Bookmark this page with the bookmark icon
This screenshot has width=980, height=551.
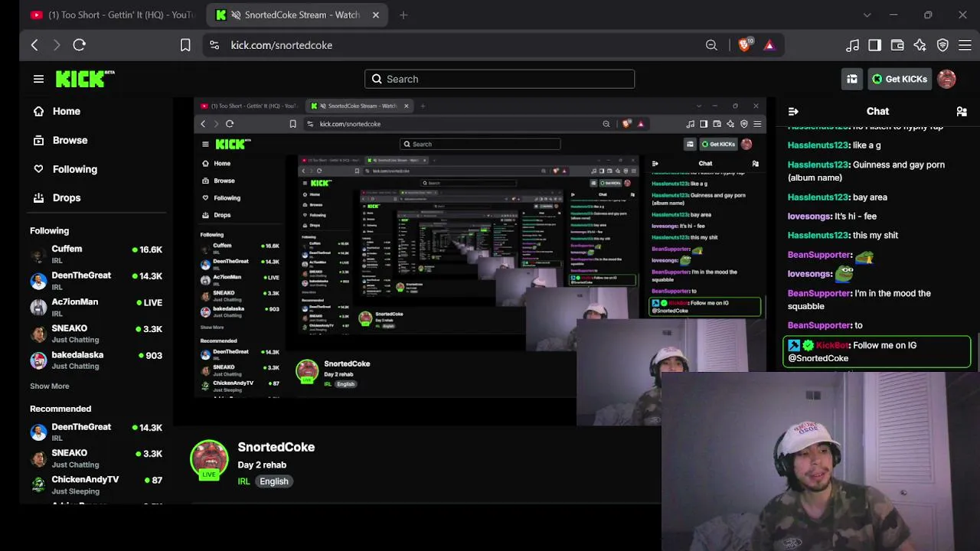tap(185, 45)
